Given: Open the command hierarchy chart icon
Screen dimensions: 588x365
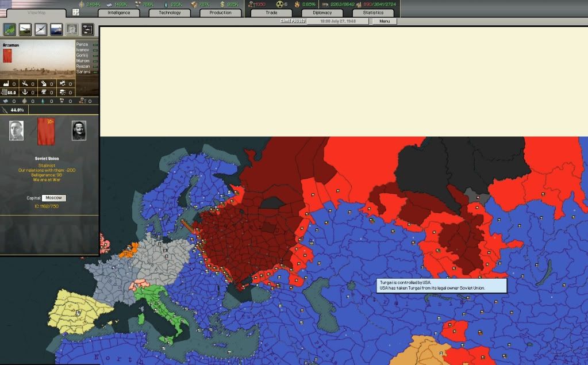Looking at the screenshot, I should 87,29.
